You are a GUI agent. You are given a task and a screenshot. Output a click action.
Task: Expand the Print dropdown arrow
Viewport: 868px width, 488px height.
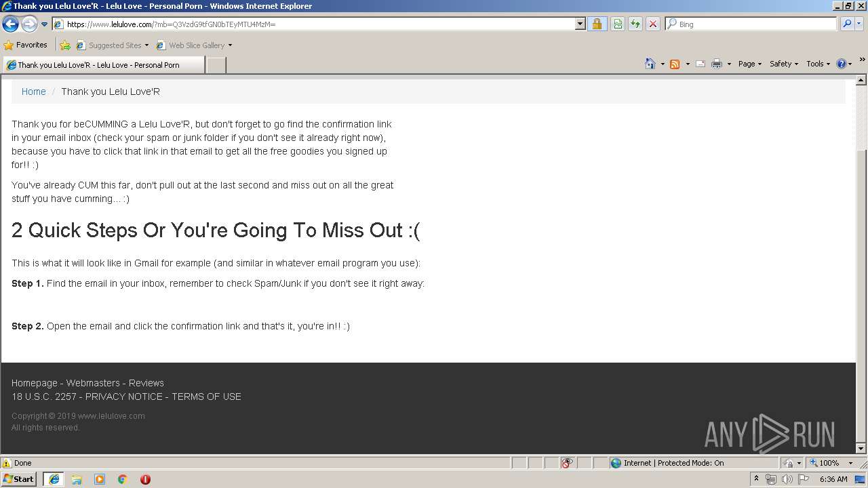pyautogui.click(x=729, y=64)
